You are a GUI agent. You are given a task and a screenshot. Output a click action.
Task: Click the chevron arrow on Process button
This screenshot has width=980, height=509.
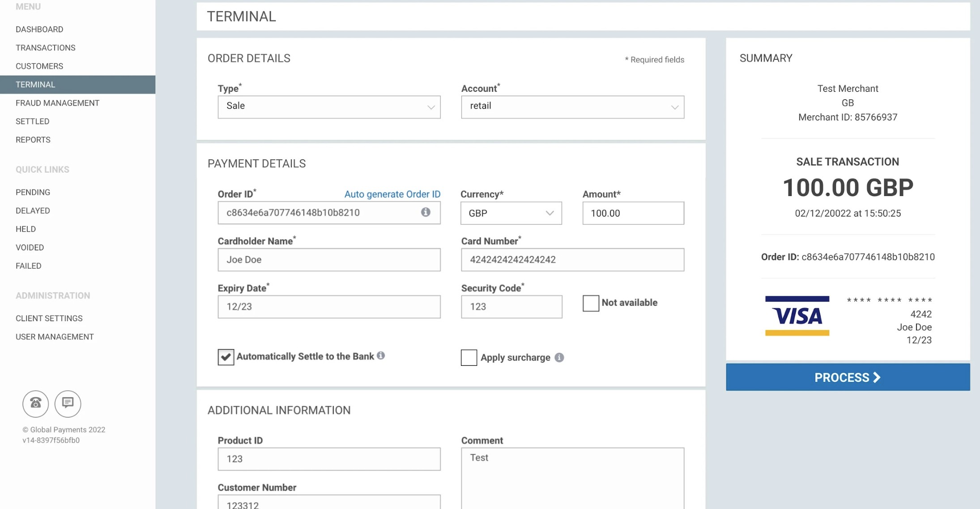coord(877,378)
